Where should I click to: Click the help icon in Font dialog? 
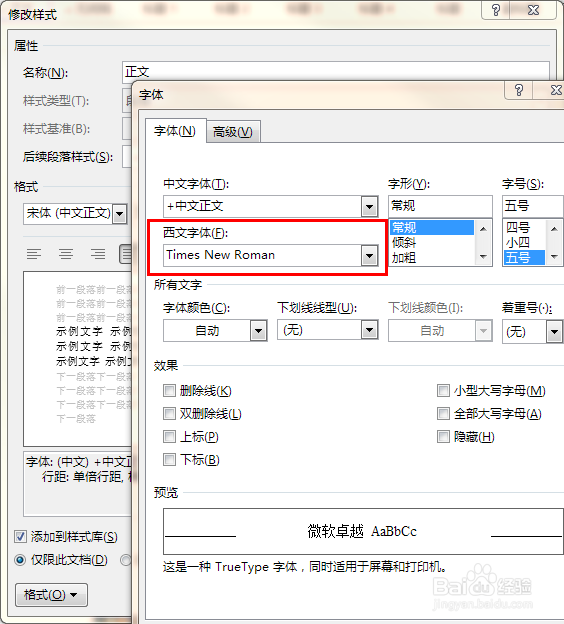(x=518, y=90)
